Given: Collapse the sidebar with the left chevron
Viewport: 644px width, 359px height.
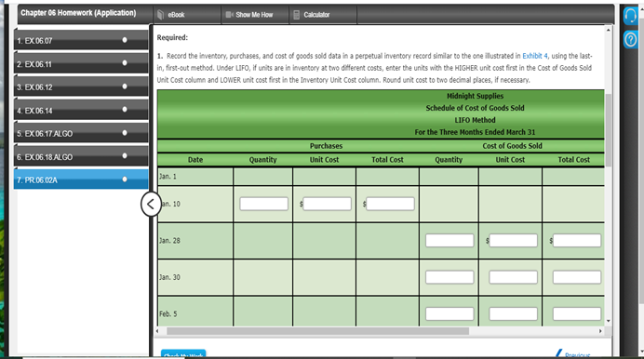Looking at the screenshot, I should [x=151, y=204].
